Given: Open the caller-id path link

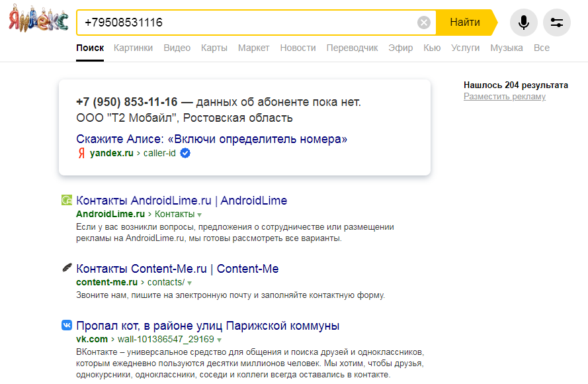Looking at the screenshot, I should (159, 153).
